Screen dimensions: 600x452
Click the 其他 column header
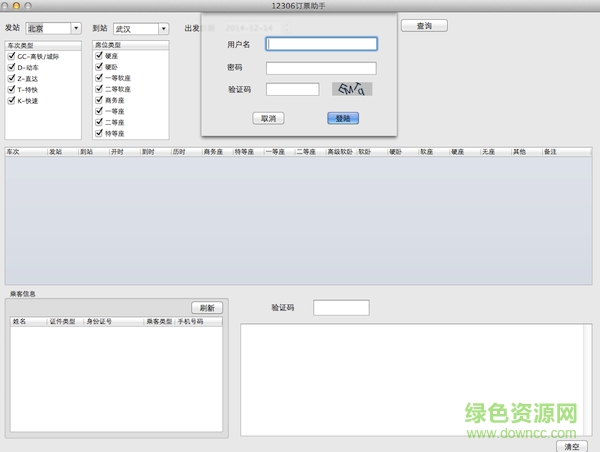click(527, 152)
